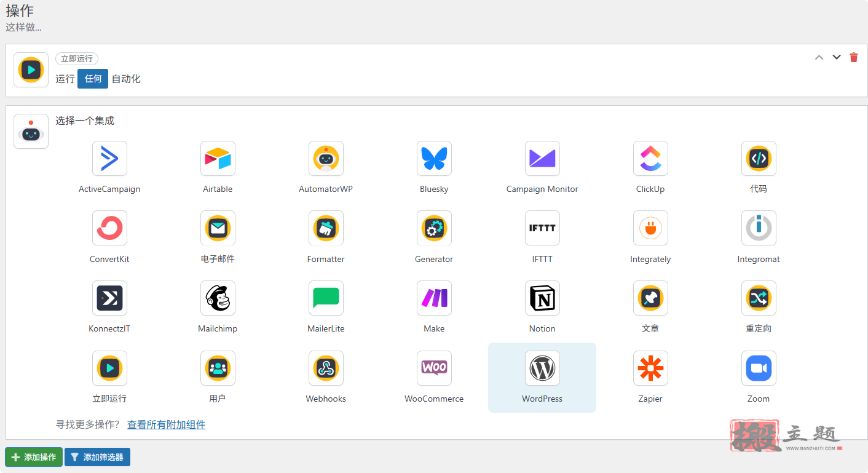Pick the Make integration icon
This screenshot has width=868, height=473.
click(434, 298)
